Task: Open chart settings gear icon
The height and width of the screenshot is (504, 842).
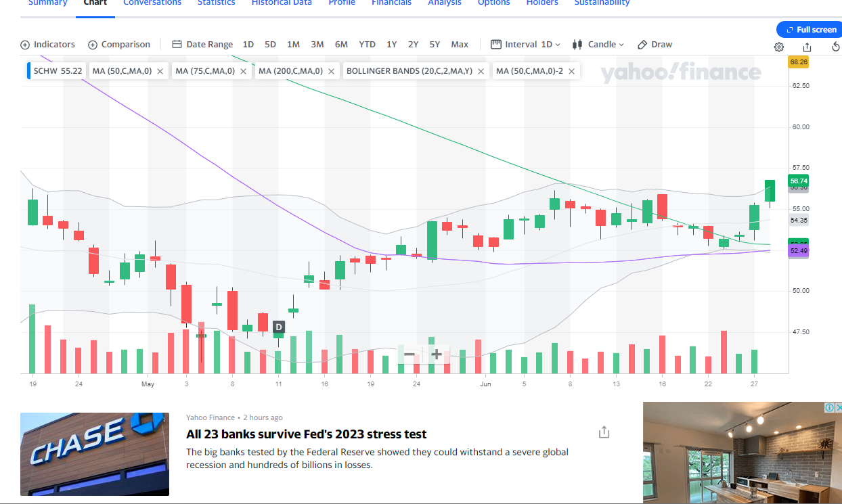Action: [x=779, y=47]
